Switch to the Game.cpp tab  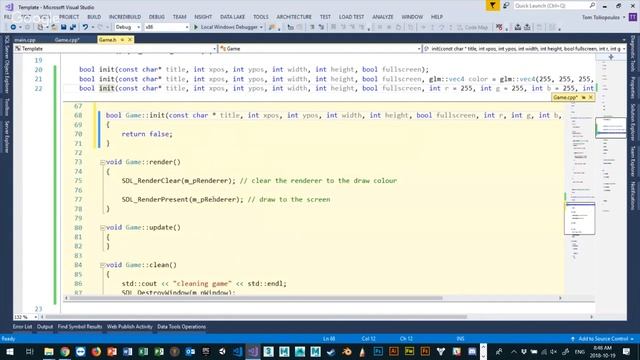(67, 40)
